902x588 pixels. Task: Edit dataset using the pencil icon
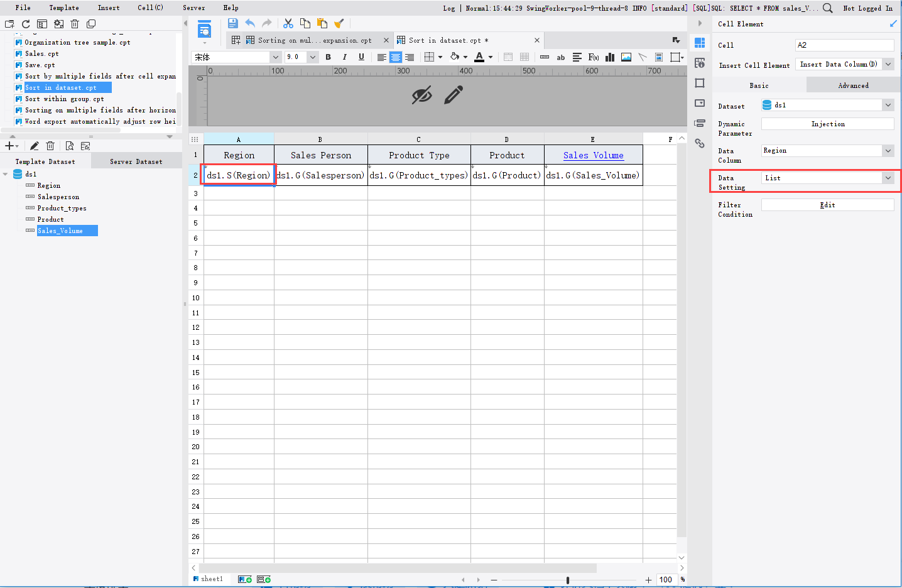pyautogui.click(x=35, y=146)
